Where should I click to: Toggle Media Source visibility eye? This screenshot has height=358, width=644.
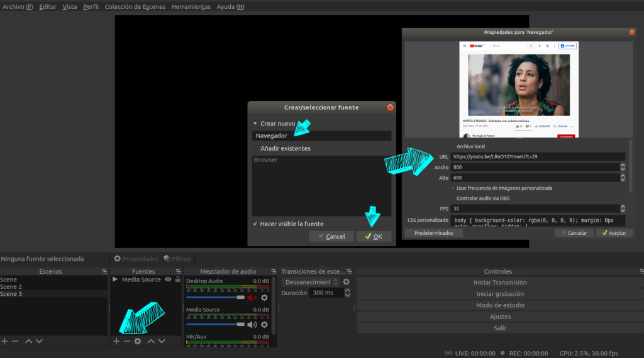click(168, 279)
